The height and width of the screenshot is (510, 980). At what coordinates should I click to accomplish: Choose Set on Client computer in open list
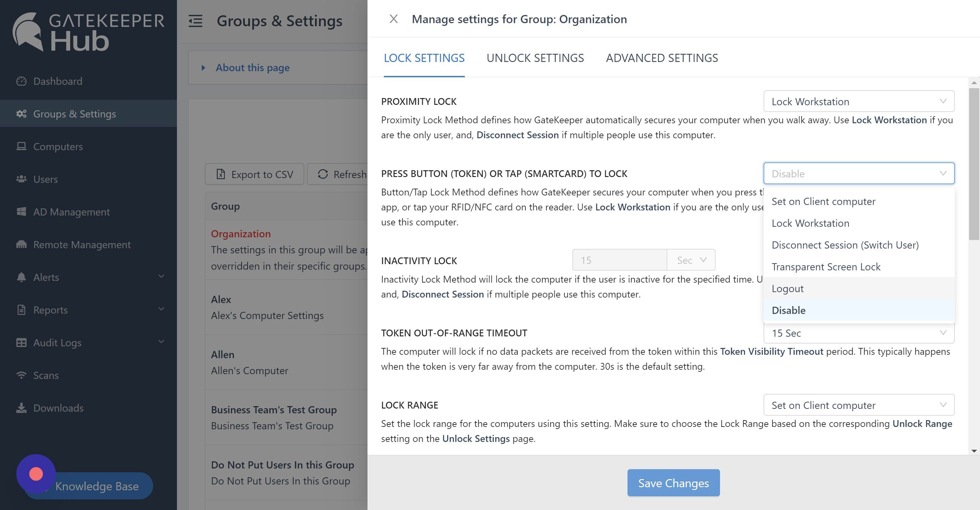pos(859,201)
